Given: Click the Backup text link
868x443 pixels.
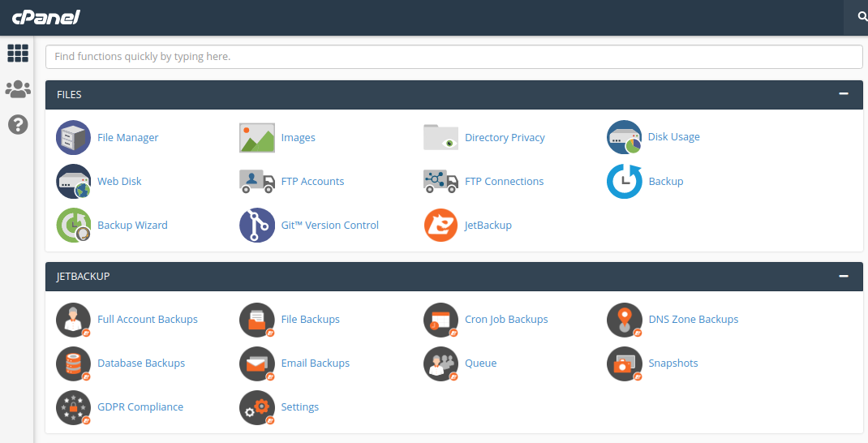Looking at the screenshot, I should pyautogui.click(x=666, y=181).
